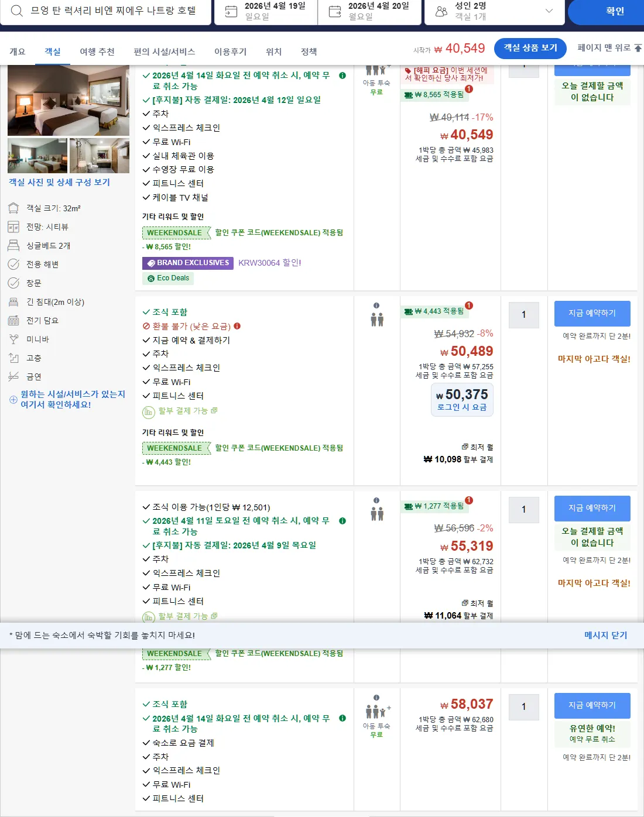644x817 pixels.
Task: Click the WEEKENDSALE coupon tag with ₩1,277 discount
Action: [176, 654]
